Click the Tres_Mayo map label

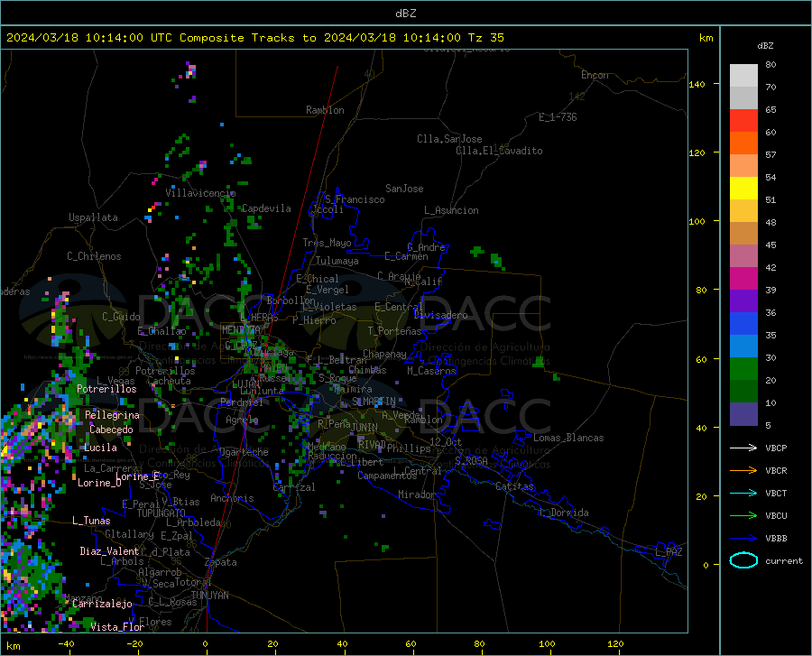(327, 243)
